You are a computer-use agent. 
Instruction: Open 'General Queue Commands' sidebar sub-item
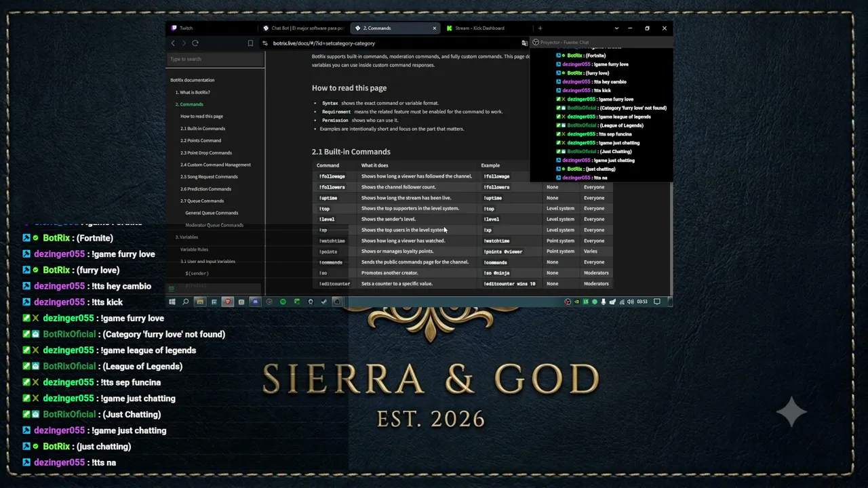(212, 213)
